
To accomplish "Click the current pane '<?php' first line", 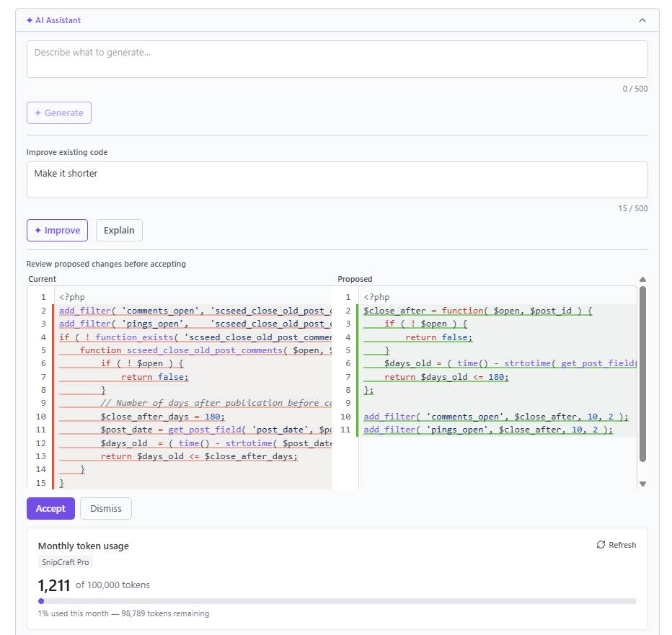I will [x=72, y=297].
